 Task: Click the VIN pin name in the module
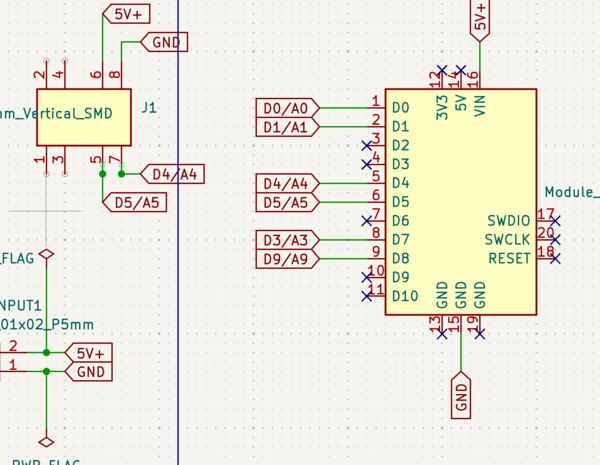point(480,106)
